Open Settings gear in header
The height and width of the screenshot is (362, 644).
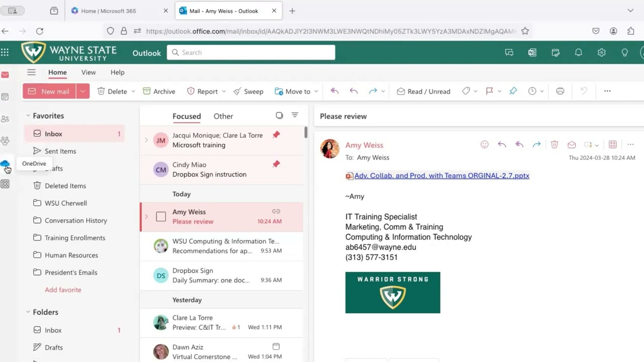click(x=602, y=52)
